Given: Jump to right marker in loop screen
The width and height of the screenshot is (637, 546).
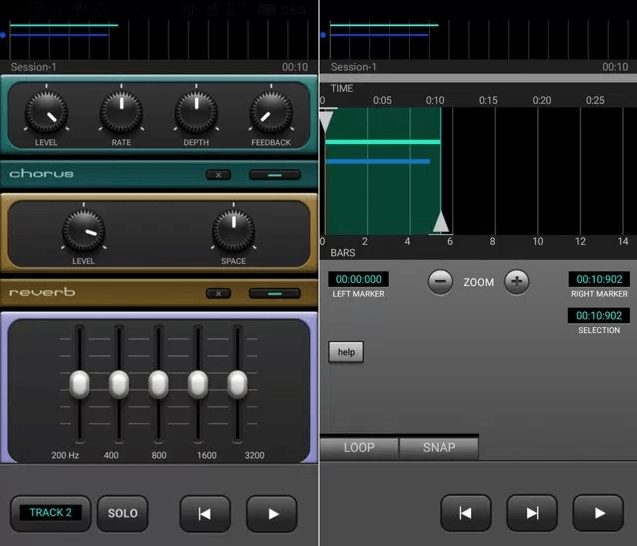Looking at the screenshot, I should [x=532, y=513].
